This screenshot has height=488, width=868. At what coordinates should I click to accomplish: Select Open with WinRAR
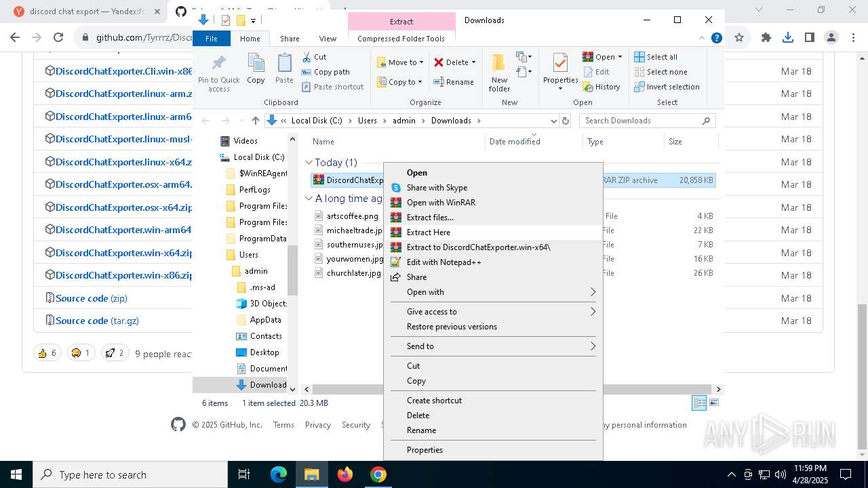tap(493, 203)
